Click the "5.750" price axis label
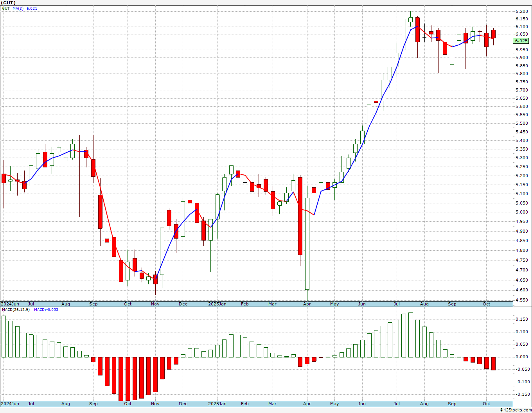 (521, 82)
